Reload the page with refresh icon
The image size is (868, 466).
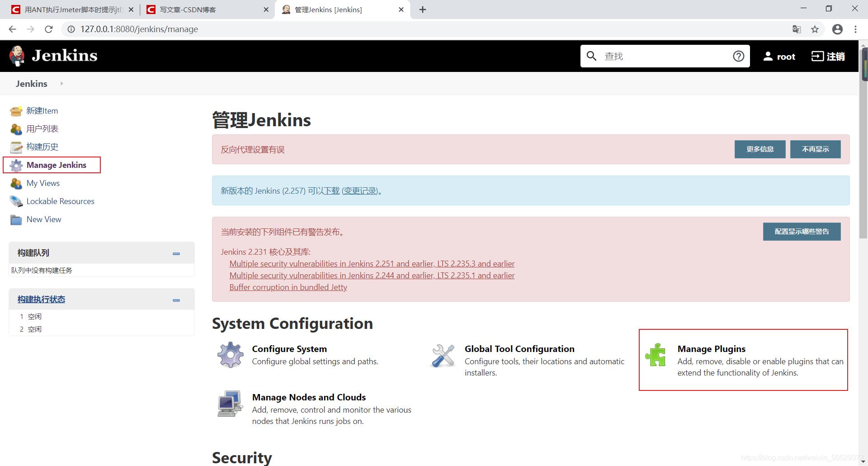[49, 29]
